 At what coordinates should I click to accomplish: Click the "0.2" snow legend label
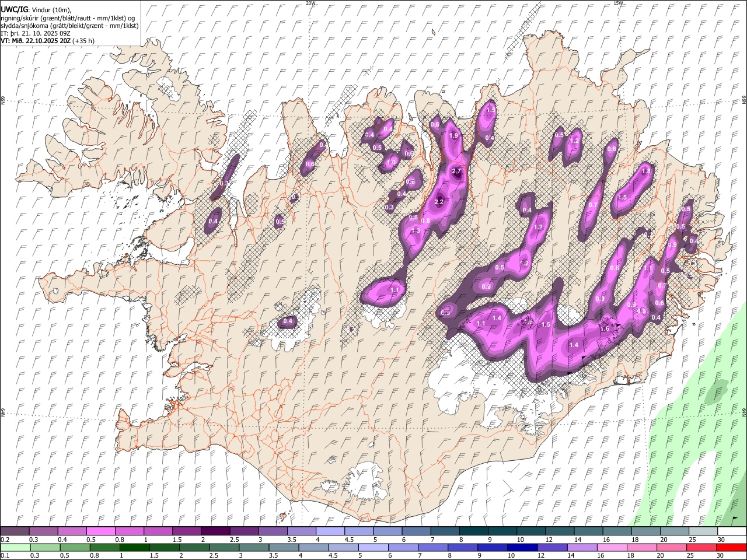click(5, 540)
